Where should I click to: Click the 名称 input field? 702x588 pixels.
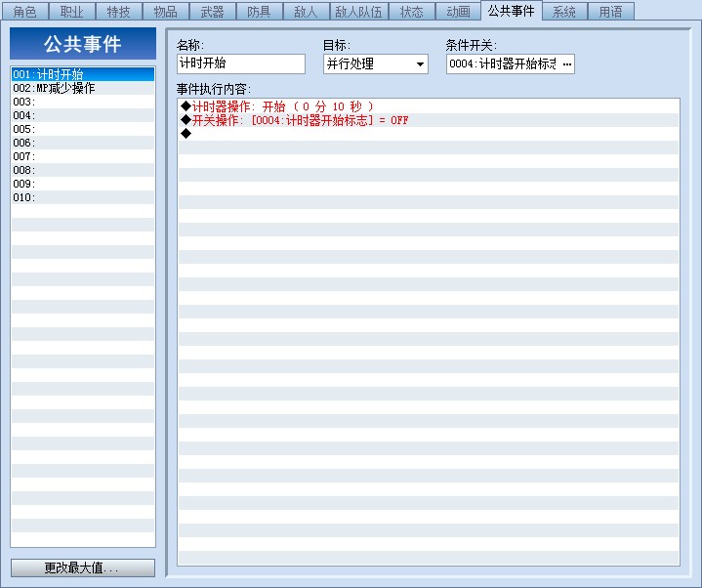pos(241,63)
